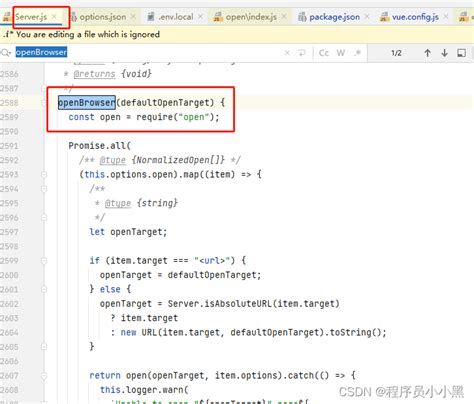Jump to next search occurrence arrow
The height and width of the screenshot is (404, 474).
tap(444, 53)
